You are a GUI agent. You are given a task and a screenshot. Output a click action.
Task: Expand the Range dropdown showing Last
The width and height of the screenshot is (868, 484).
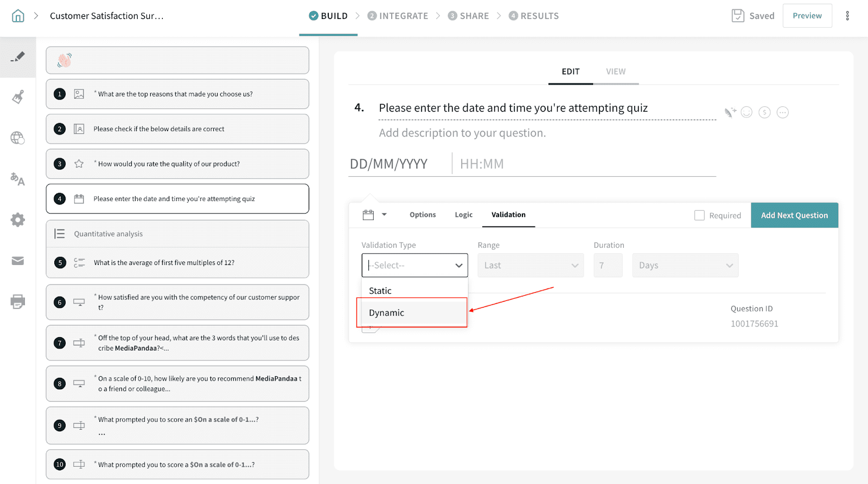pos(530,265)
